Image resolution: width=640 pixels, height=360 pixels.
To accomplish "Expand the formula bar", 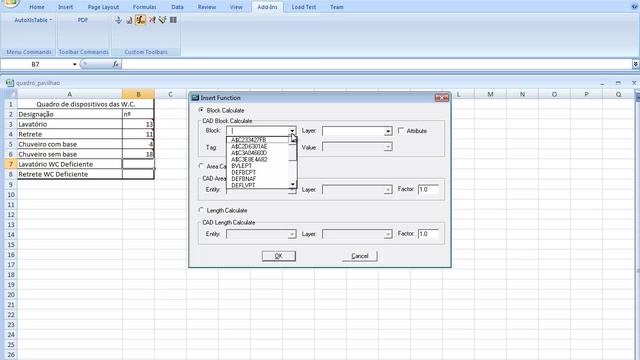I will pyautogui.click(x=636, y=64).
